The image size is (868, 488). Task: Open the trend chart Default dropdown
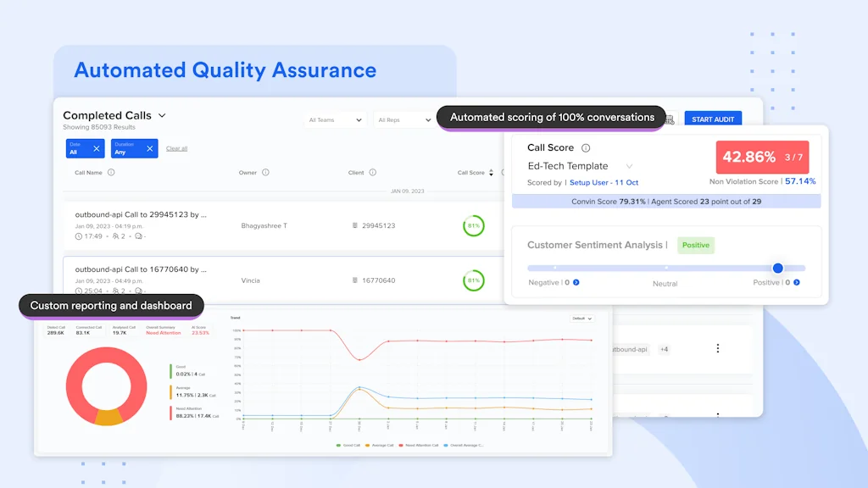coord(582,319)
